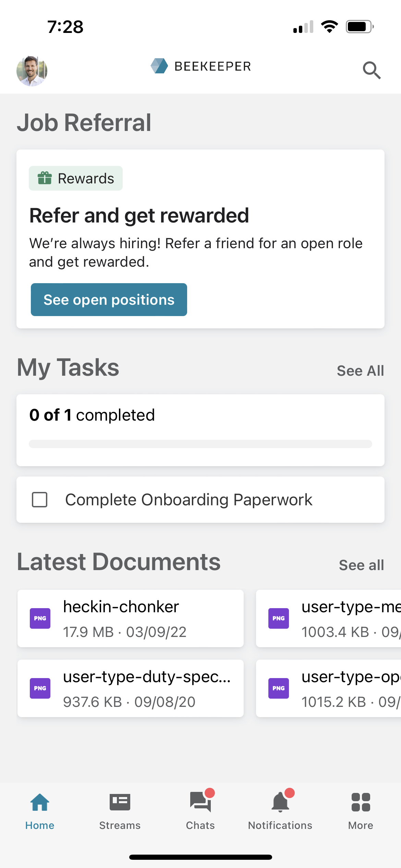Tap PNG icon of user-type-me document
The image size is (401, 868).
coord(279,618)
